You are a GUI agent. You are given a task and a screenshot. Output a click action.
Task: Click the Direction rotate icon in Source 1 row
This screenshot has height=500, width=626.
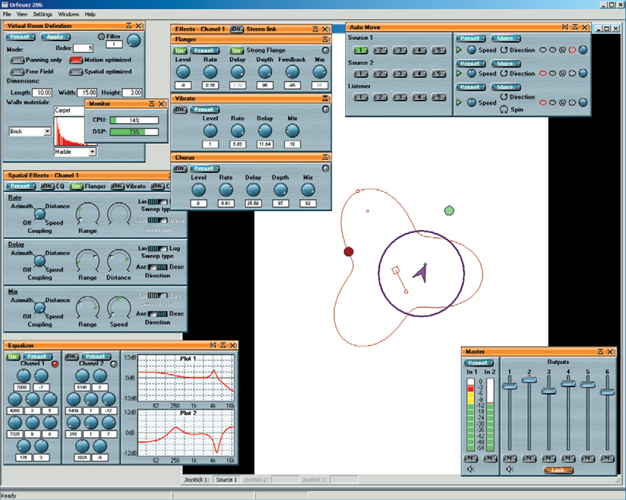[504, 50]
